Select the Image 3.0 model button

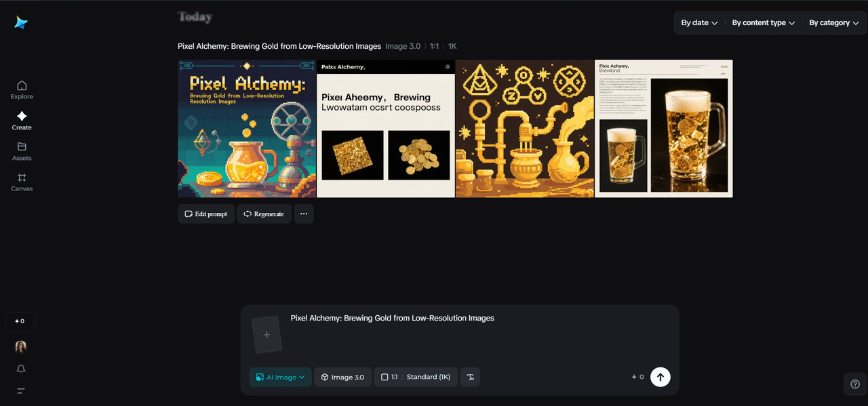pyautogui.click(x=342, y=377)
